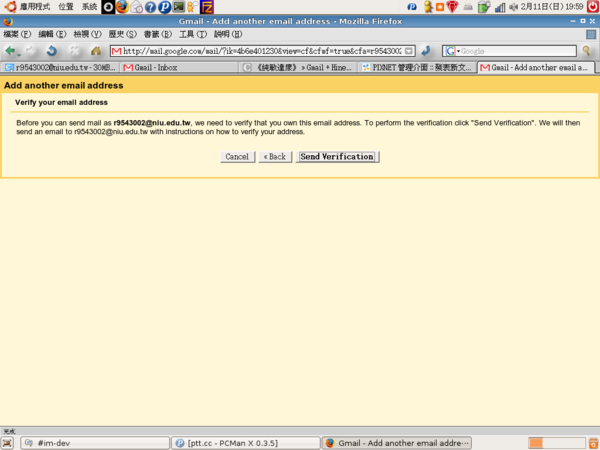Click the blue Go arrow button
This screenshot has width=600, height=450.
pyautogui.click(x=426, y=51)
